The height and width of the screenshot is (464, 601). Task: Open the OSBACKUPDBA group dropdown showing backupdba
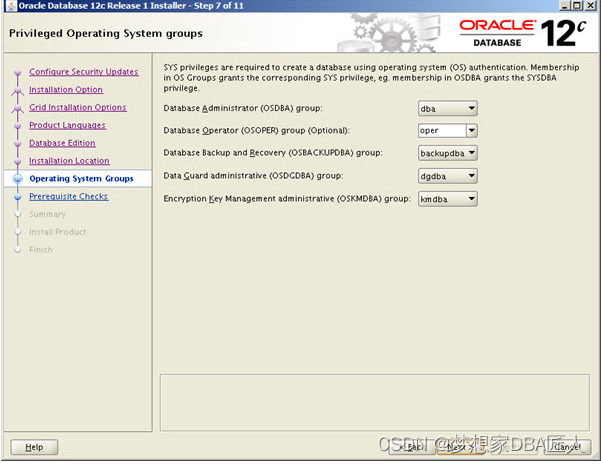448,153
